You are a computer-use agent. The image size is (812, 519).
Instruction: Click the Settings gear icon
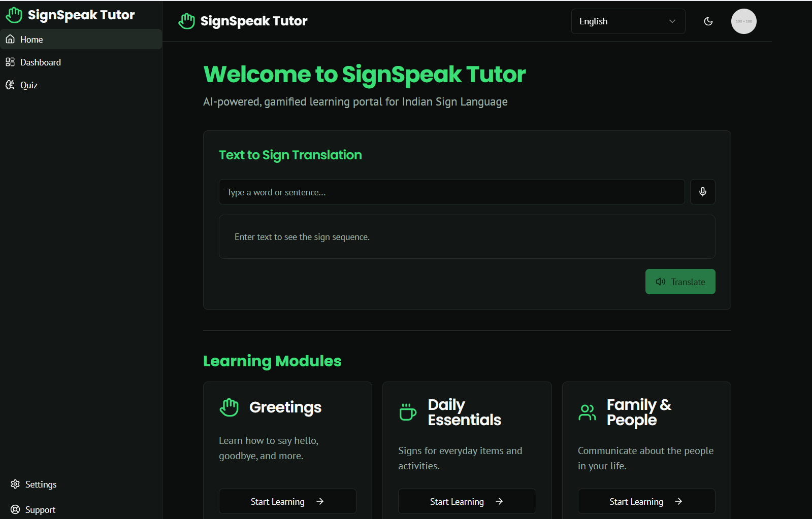pos(15,484)
